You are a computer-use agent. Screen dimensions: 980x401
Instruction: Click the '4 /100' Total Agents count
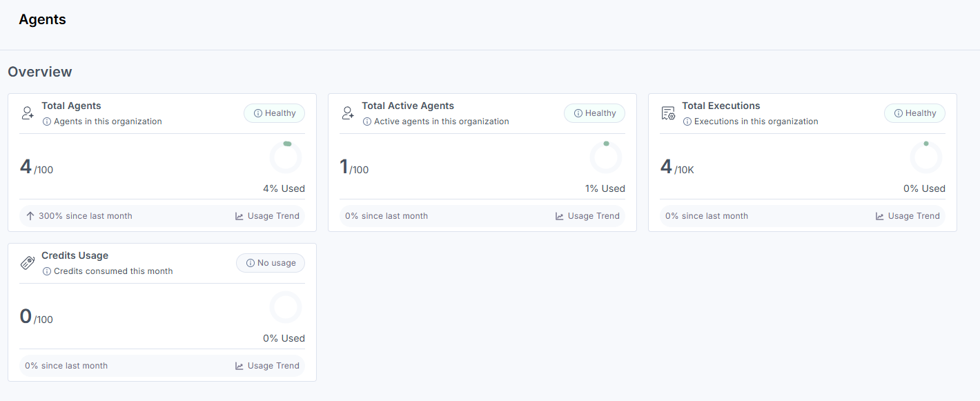tap(37, 167)
